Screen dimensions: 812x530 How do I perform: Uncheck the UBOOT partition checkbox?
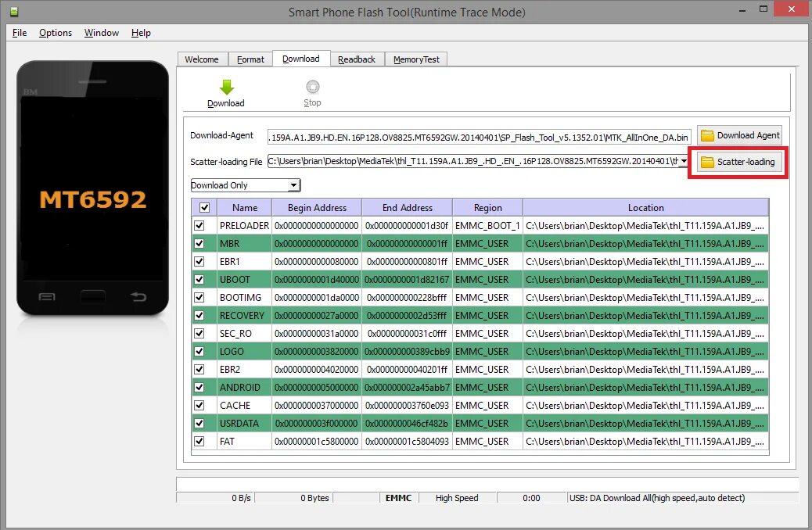(x=199, y=280)
